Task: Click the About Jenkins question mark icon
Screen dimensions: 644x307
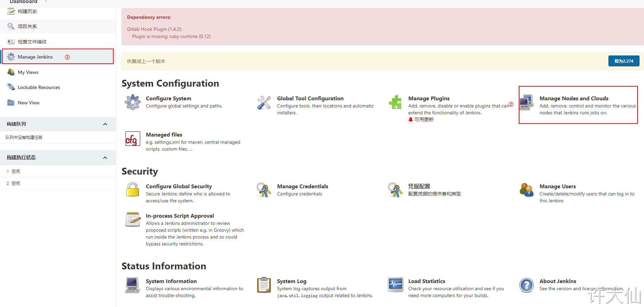Action: tap(527, 285)
